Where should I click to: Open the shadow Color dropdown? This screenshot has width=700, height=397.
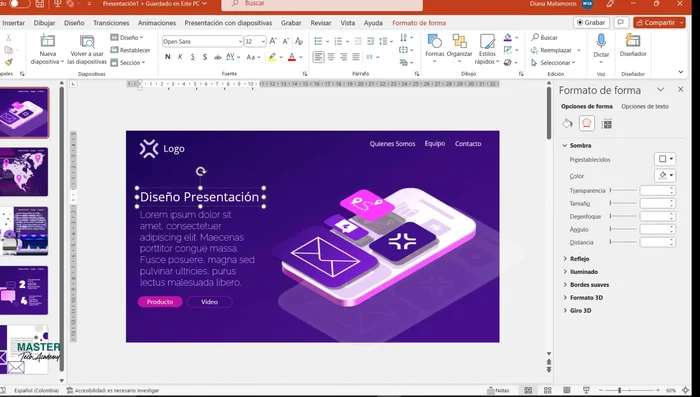(665, 176)
